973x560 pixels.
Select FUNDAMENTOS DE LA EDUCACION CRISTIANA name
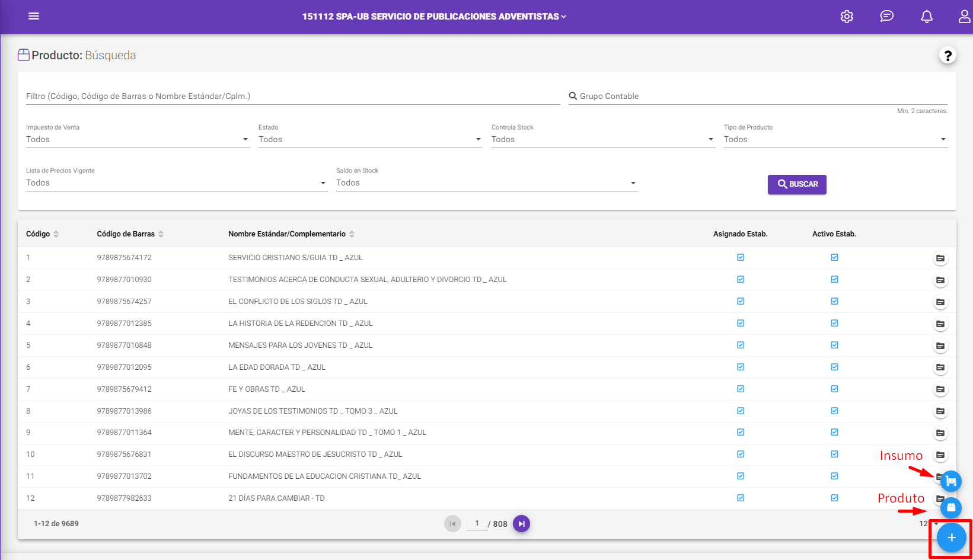[x=325, y=476]
